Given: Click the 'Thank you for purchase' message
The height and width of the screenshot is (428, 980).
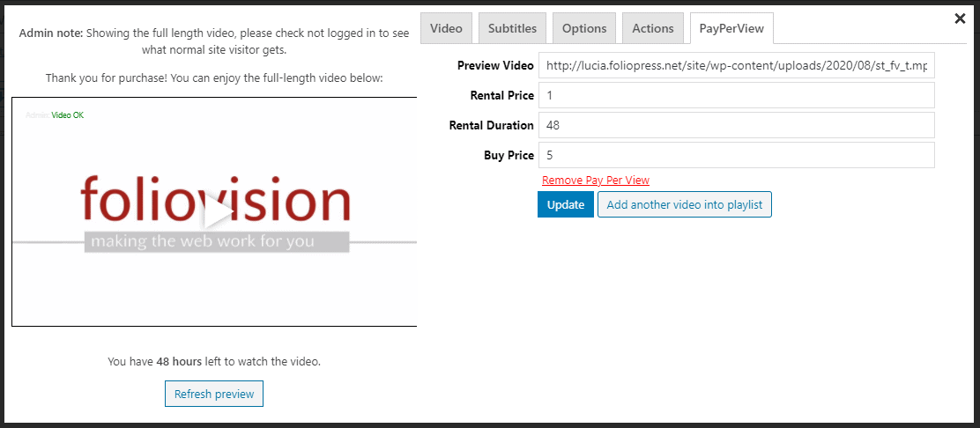Looking at the screenshot, I should coord(214,78).
